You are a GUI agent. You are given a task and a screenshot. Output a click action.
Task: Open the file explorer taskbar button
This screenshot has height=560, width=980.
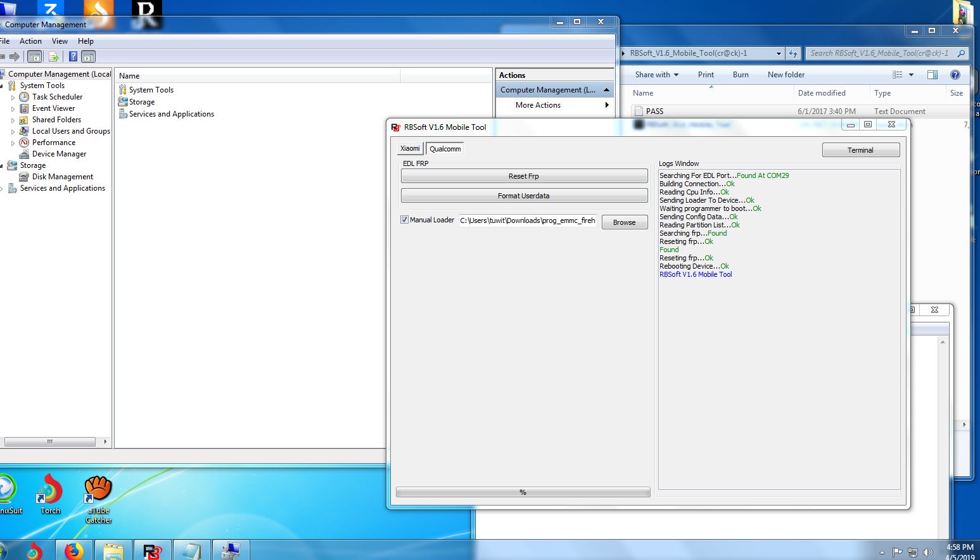click(x=113, y=550)
